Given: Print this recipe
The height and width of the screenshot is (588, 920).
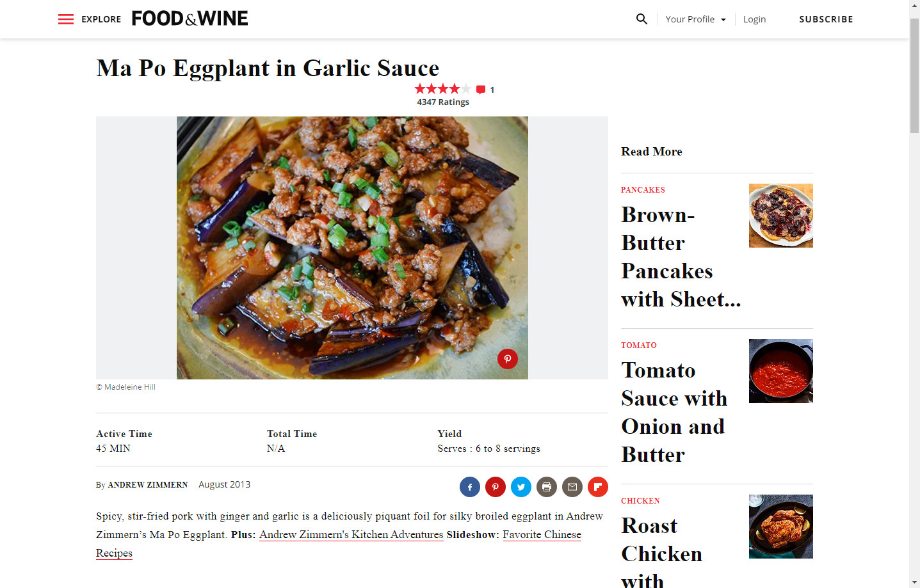Looking at the screenshot, I should (547, 487).
